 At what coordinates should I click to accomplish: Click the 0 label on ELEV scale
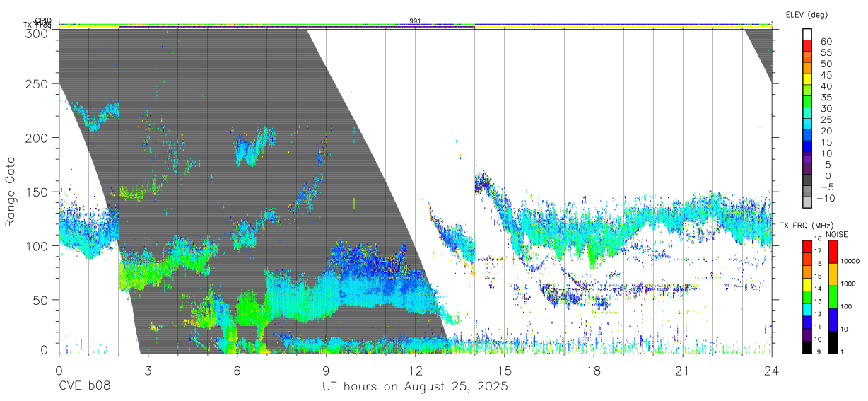[828, 175]
